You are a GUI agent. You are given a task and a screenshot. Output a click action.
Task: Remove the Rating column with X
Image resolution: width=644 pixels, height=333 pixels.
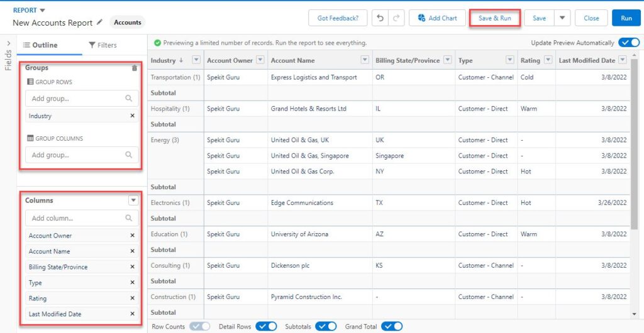(132, 298)
